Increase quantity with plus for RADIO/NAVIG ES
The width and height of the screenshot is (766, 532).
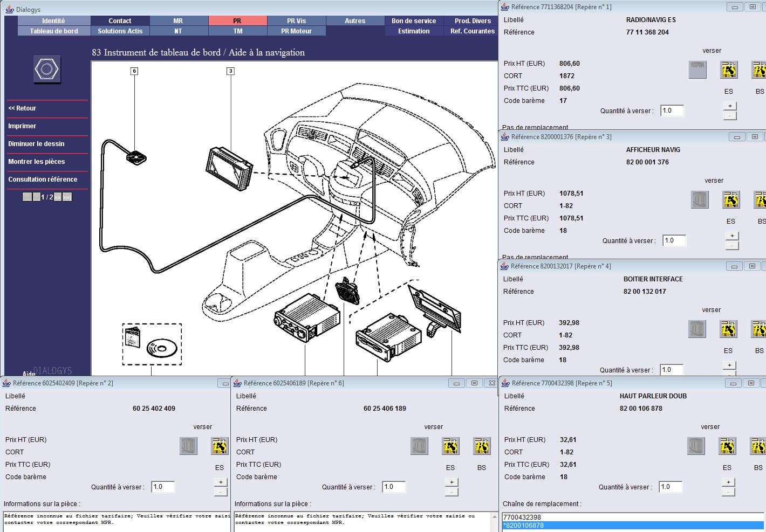[x=729, y=106]
